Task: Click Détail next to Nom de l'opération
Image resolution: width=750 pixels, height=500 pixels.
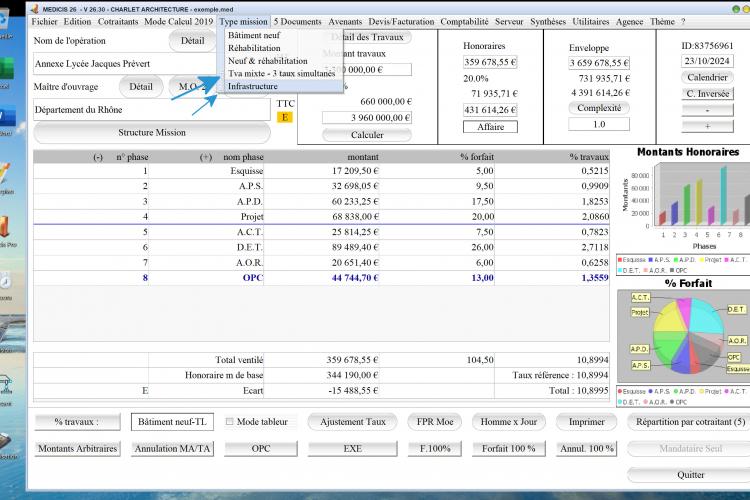Action: tap(192, 41)
